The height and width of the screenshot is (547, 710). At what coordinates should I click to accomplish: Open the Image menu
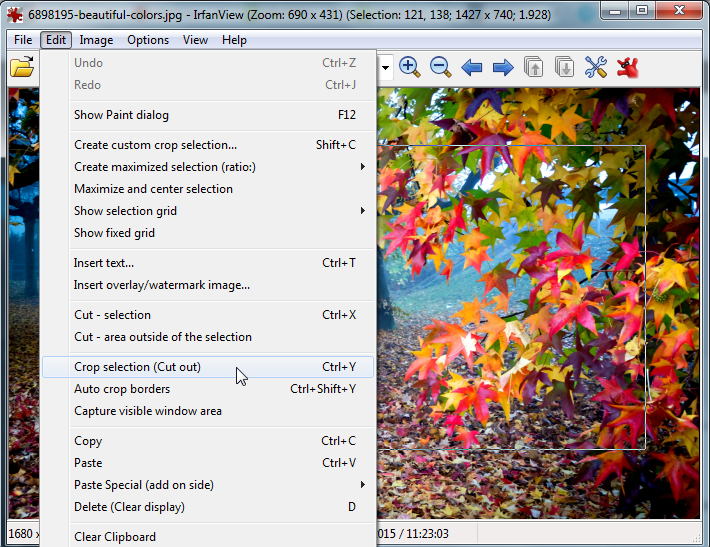pyautogui.click(x=96, y=40)
